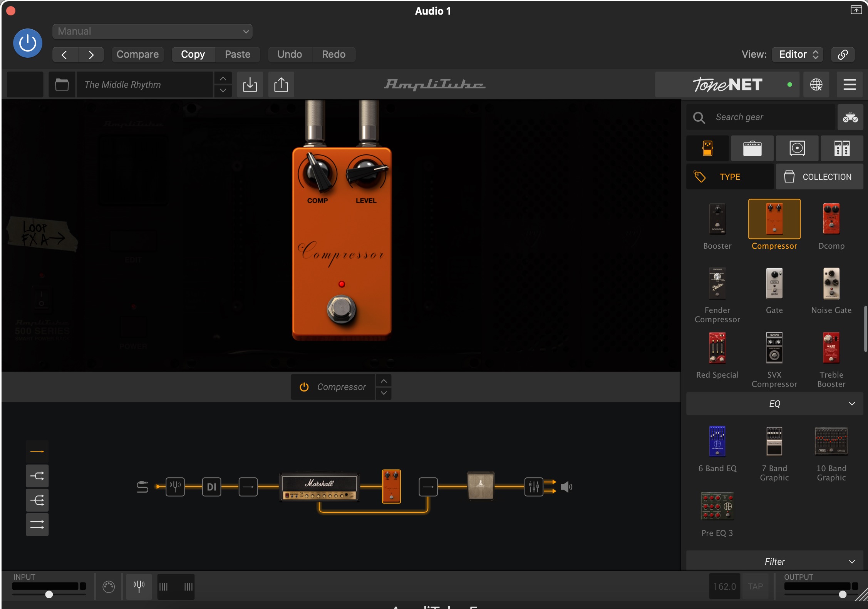The width and height of the screenshot is (868, 609).
Task: Step preset down arrow beside preset name
Action: (x=223, y=91)
